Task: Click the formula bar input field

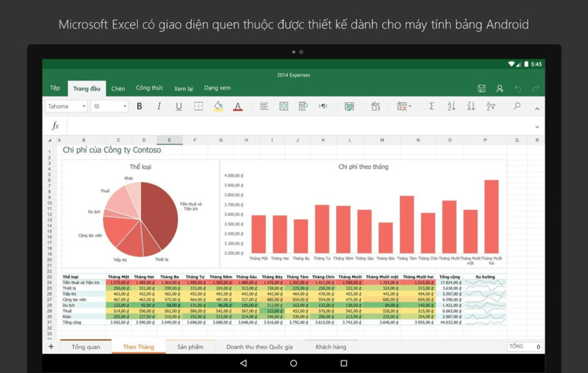Action: tap(300, 126)
